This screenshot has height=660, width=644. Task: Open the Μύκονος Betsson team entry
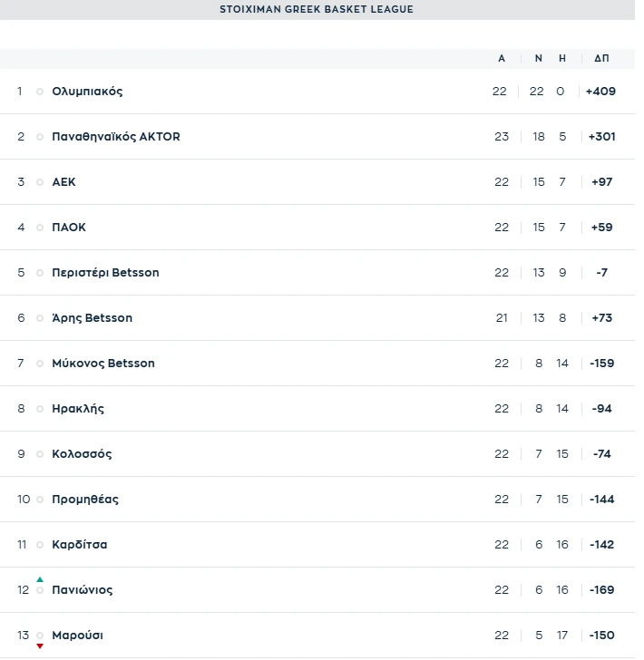click(x=103, y=364)
